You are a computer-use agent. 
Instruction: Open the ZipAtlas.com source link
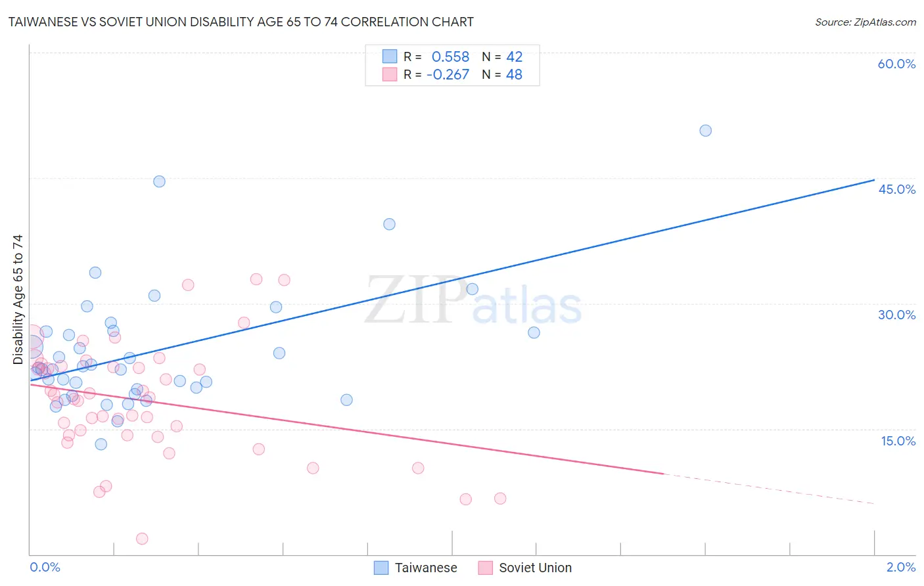(x=865, y=22)
